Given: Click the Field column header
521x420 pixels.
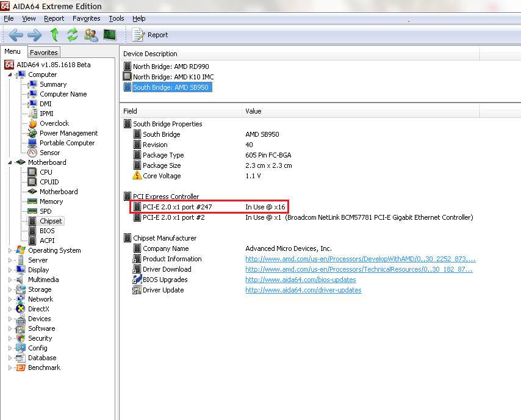Looking at the screenshot, I should pos(181,111).
